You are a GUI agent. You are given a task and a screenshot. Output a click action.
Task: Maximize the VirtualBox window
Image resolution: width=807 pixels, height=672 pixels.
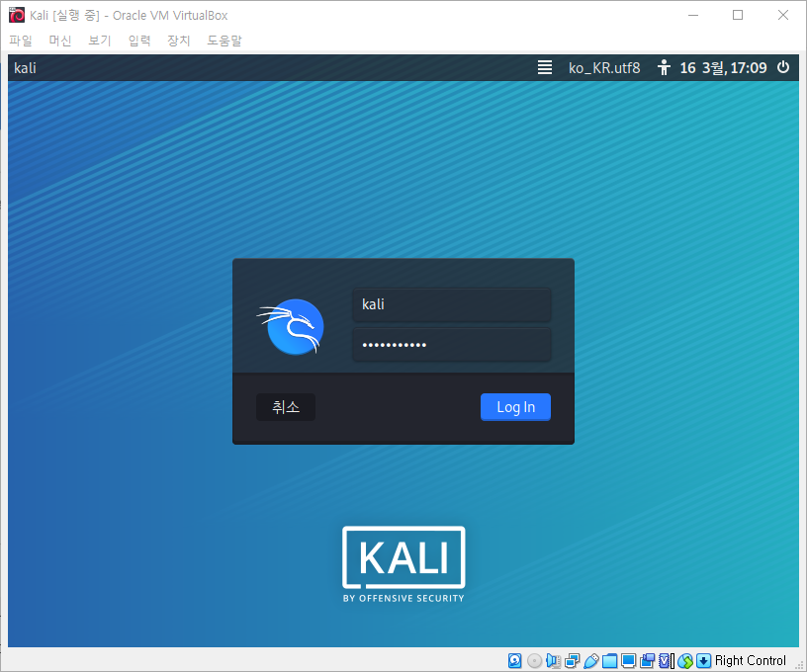[738, 15]
